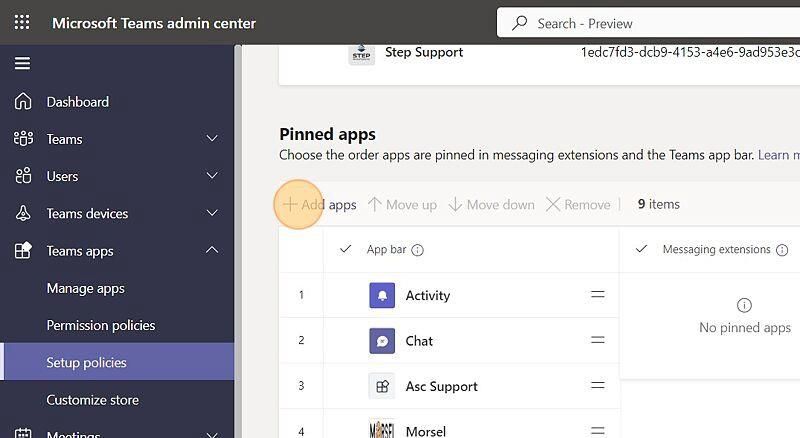Click the Teams apps grid icon
Image resolution: width=800 pixels, height=438 pixels.
(x=23, y=251)
